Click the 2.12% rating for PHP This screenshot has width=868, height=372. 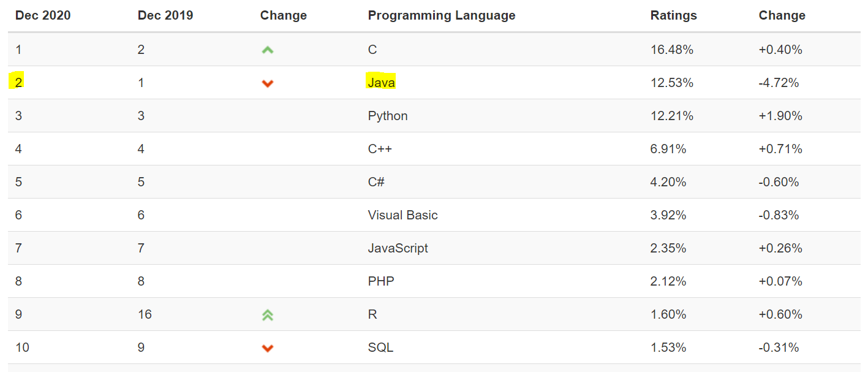tap(668, 281)
